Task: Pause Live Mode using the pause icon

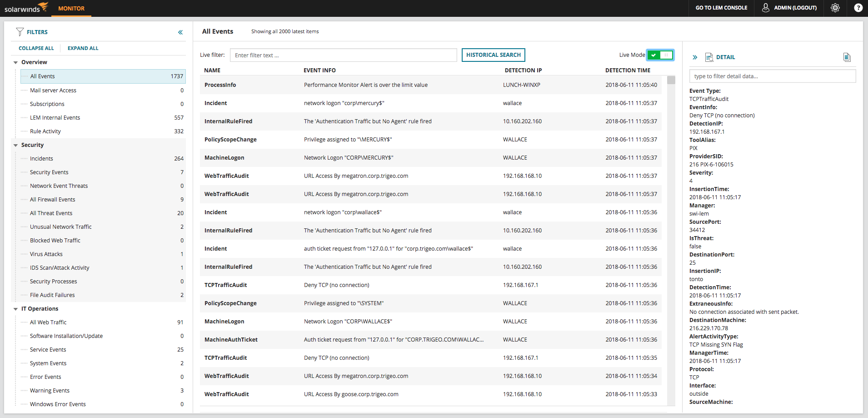Action: click(666, 55)
